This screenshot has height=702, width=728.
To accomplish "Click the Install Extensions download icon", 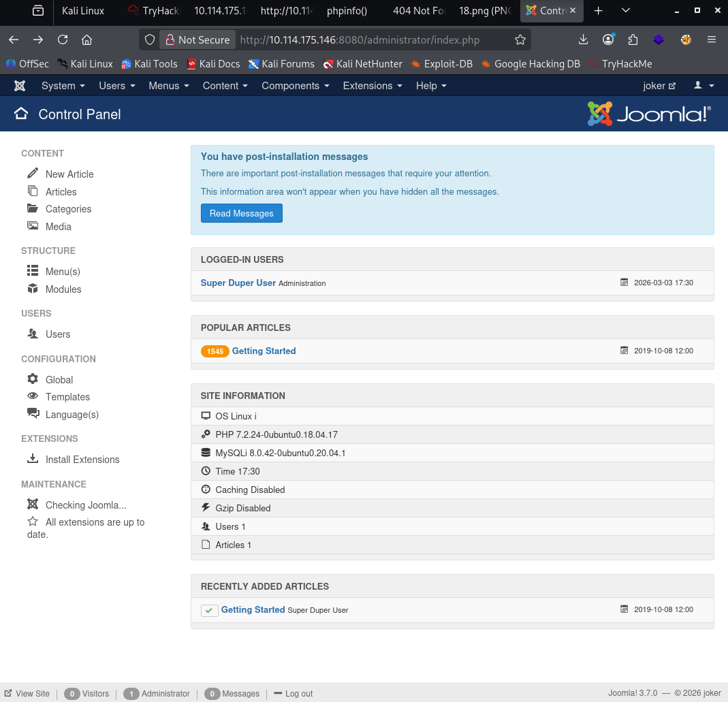I will 33,459.
